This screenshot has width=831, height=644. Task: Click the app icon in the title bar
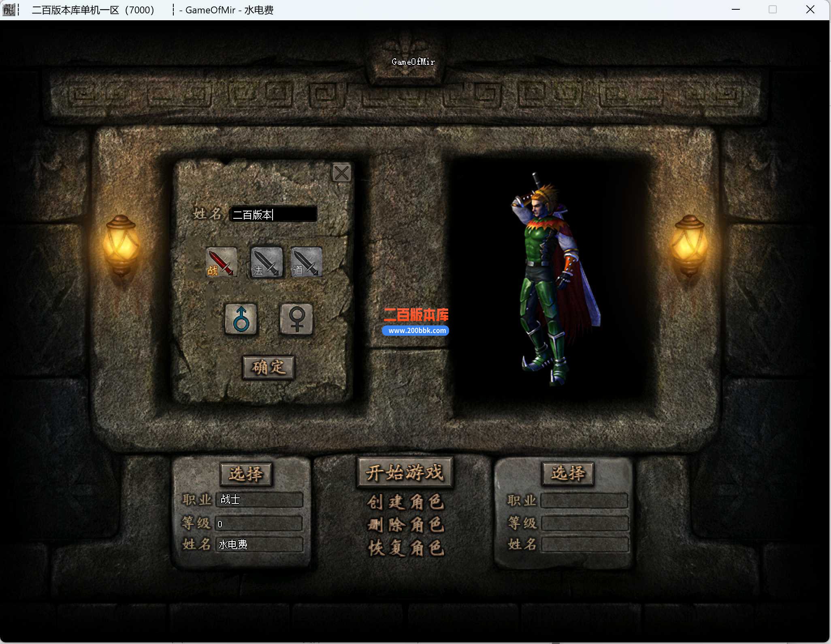(x=9, y=10)
